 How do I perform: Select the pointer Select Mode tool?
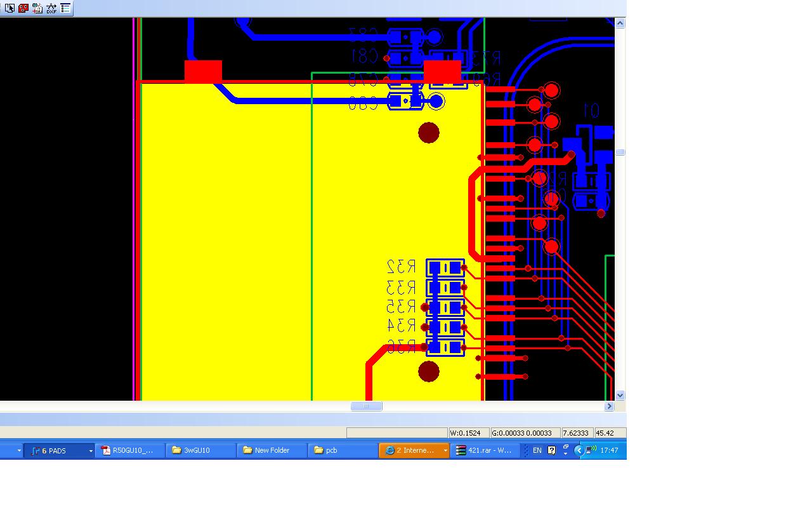click(10, 8)
